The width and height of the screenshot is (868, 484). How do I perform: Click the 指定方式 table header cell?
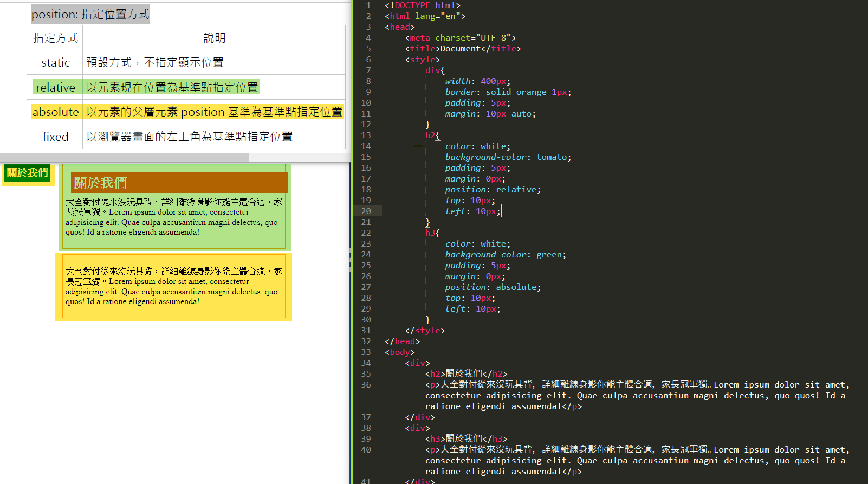(x=55, y=38)
